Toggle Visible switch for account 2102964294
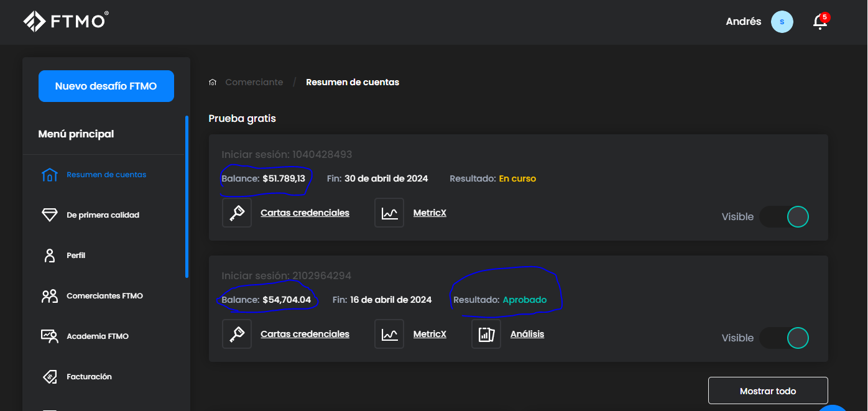This screenshot has height=411, width=868. coord(785,338)
